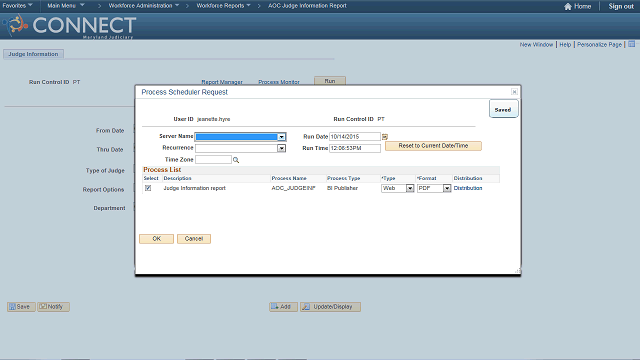Click the Saved status indicator
Image resolution: width=640 pixels, height=360 pixels.
(x=503, y=109)
